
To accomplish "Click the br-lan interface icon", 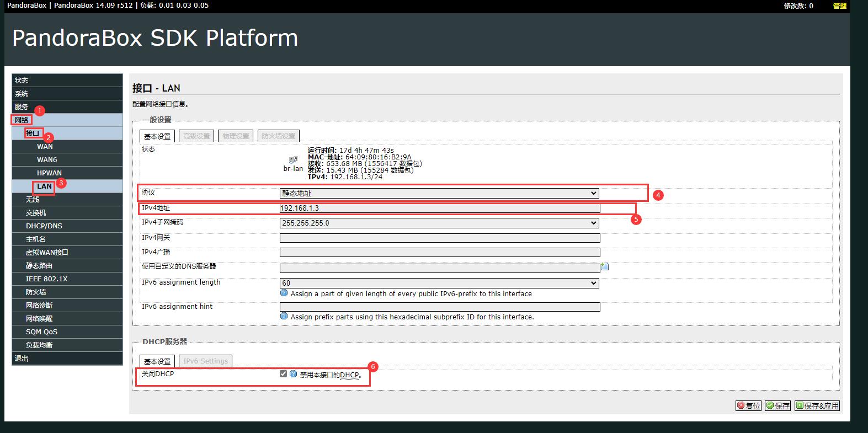I will pos(293,160).
